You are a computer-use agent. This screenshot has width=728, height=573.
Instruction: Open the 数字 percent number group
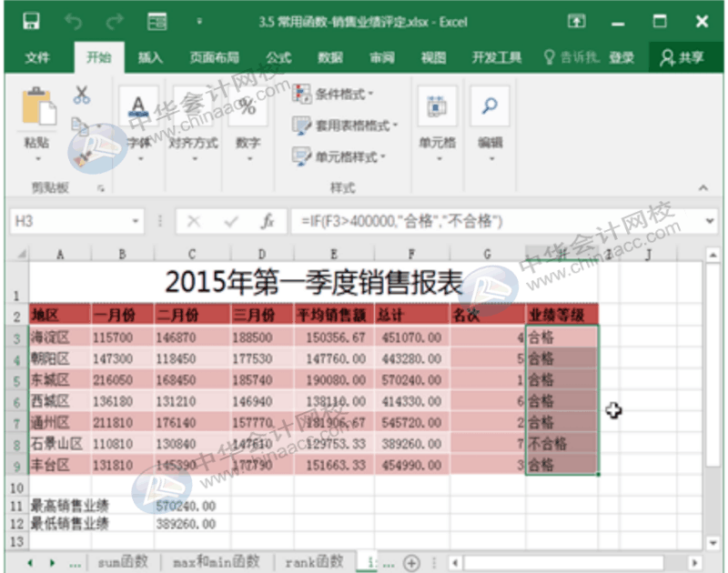coord(248,123)
